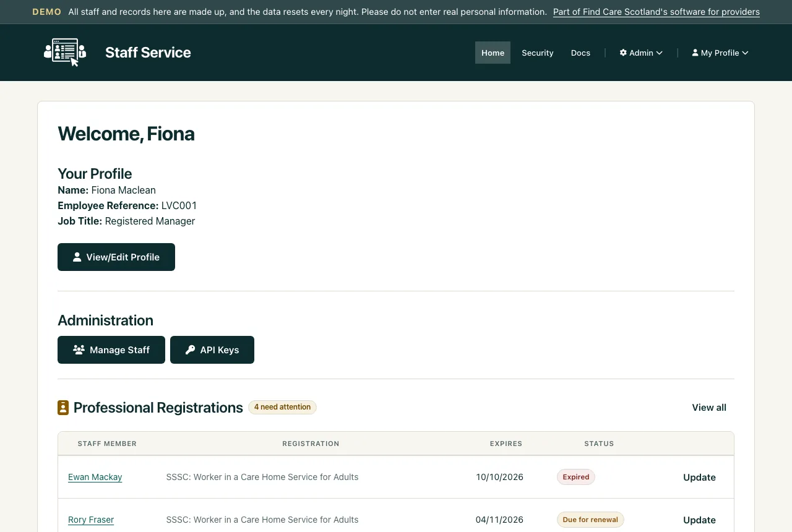This screenshot has width=792, height=532.
Task: Click the Expired status badge
Action: pyautogui.click(x=576, y=477)
